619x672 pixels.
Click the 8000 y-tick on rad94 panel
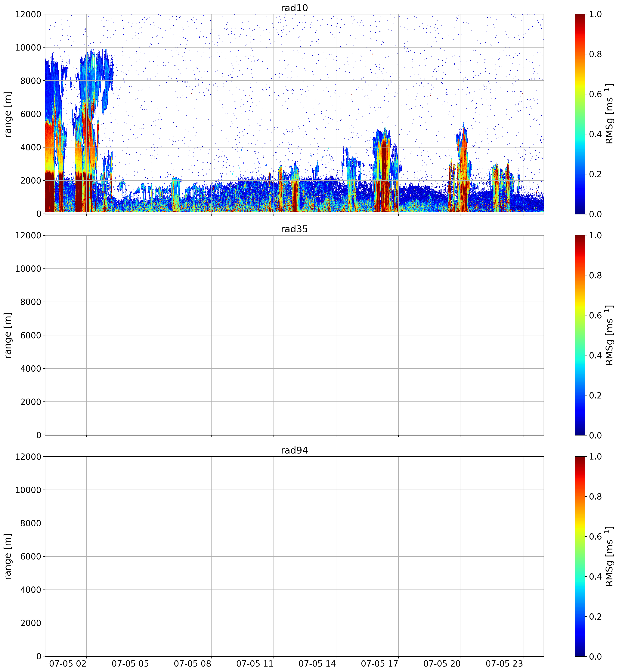pos(31,524)
